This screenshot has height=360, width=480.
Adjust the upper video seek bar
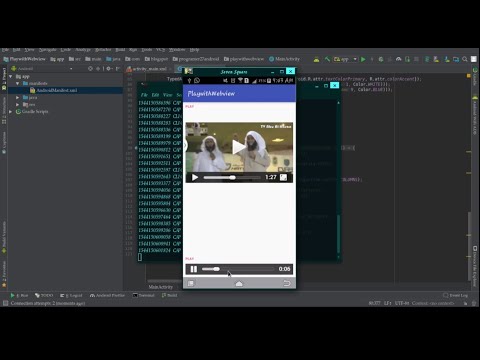coord(232,177)
